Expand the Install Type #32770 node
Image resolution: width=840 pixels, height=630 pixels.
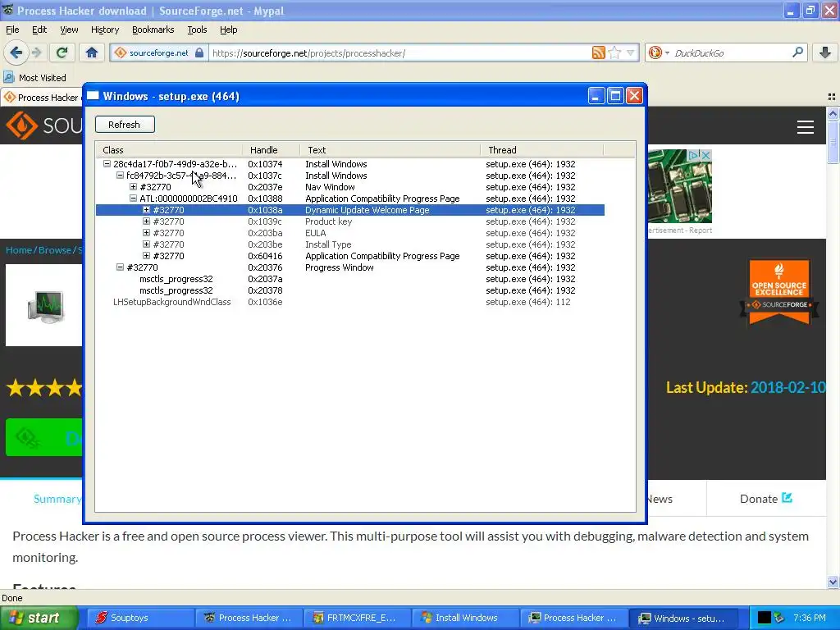[146, 244]
